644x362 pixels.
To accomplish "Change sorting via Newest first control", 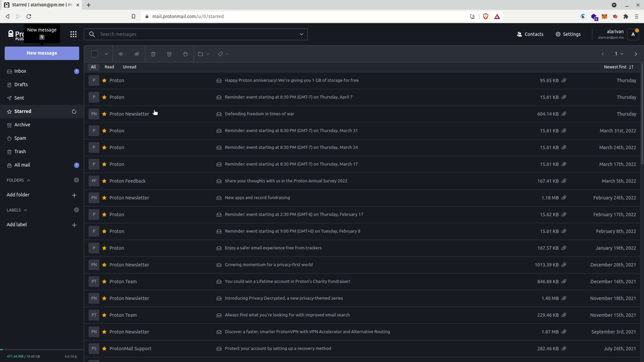I will click(618, 66).
